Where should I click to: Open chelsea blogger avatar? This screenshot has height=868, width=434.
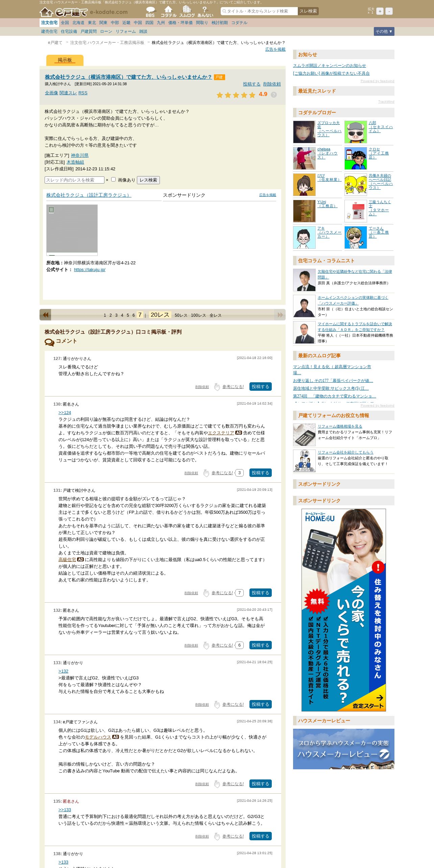(304, 158)
